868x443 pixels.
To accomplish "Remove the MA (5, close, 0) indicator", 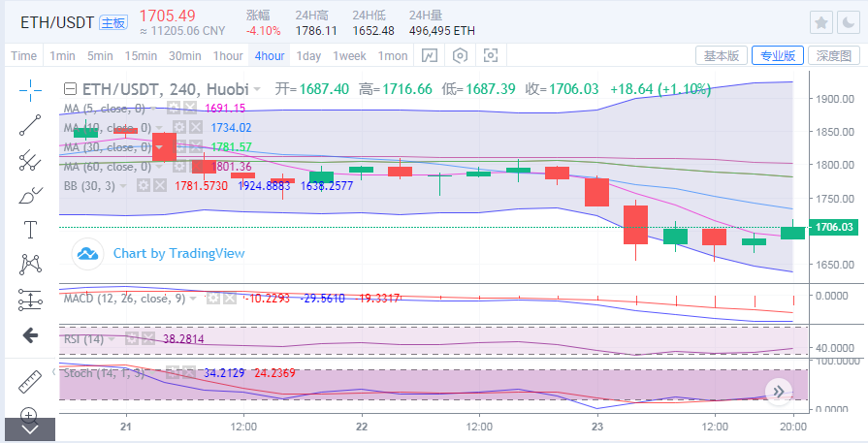I will 190,109.
